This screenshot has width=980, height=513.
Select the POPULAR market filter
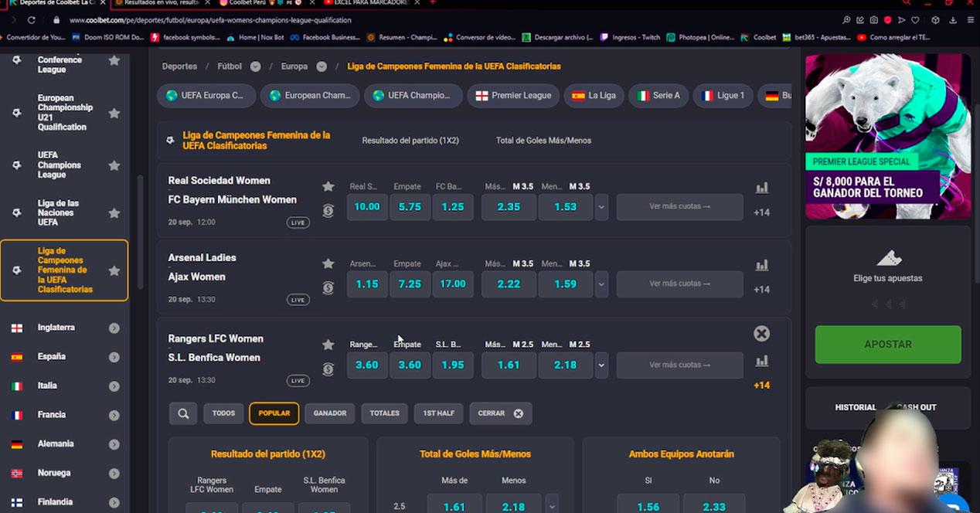pos(274,413)
